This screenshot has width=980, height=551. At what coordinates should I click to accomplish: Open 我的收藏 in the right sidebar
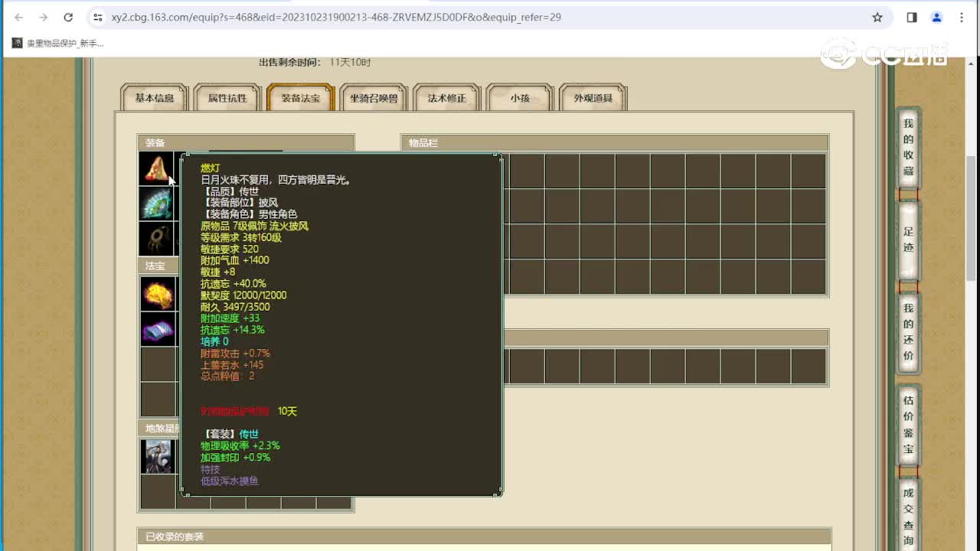908,147
